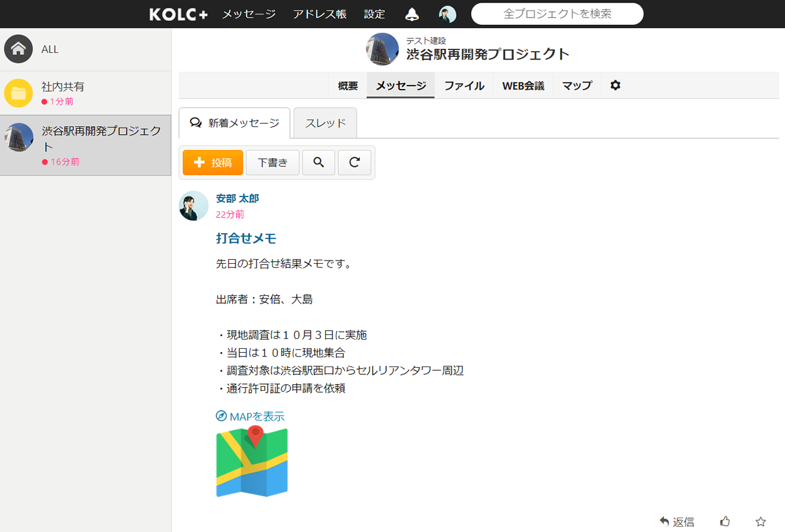Click the MAPを表示 link
Screen dimensions: 785x532
[x=251, y=416]
